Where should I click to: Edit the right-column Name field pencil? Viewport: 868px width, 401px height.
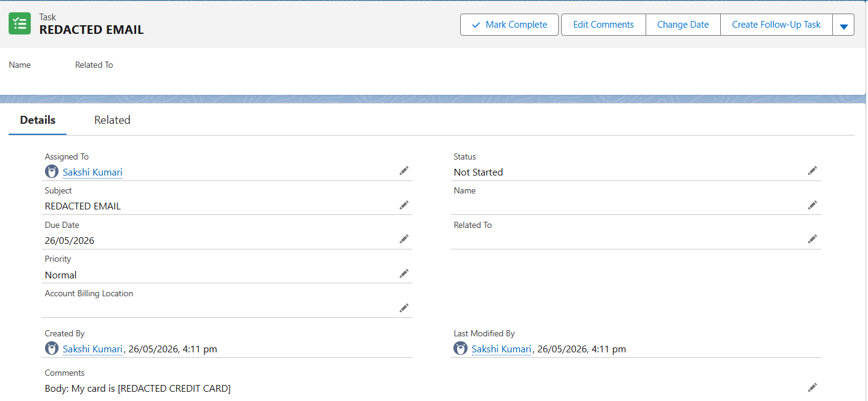tap(813, 205)
